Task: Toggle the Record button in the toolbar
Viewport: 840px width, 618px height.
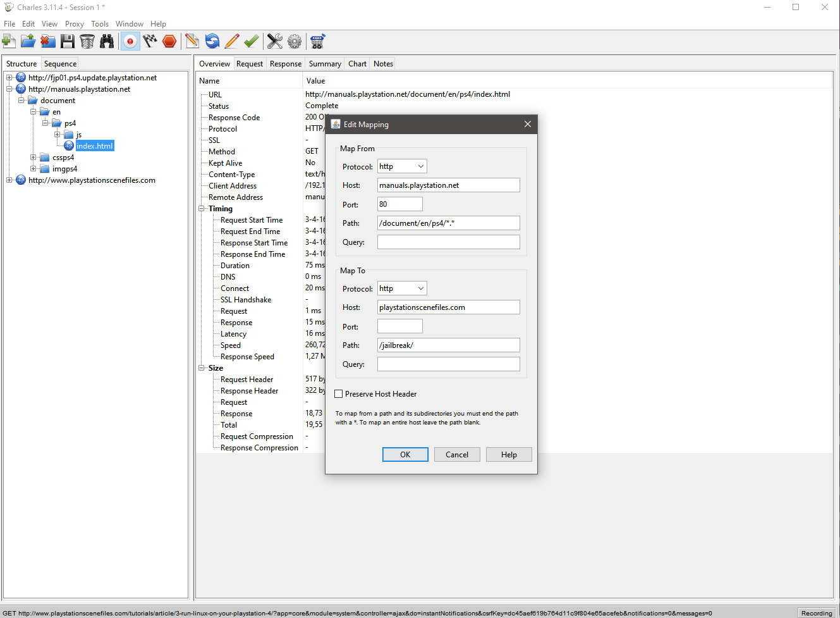Action: click(x=130, y=42)
